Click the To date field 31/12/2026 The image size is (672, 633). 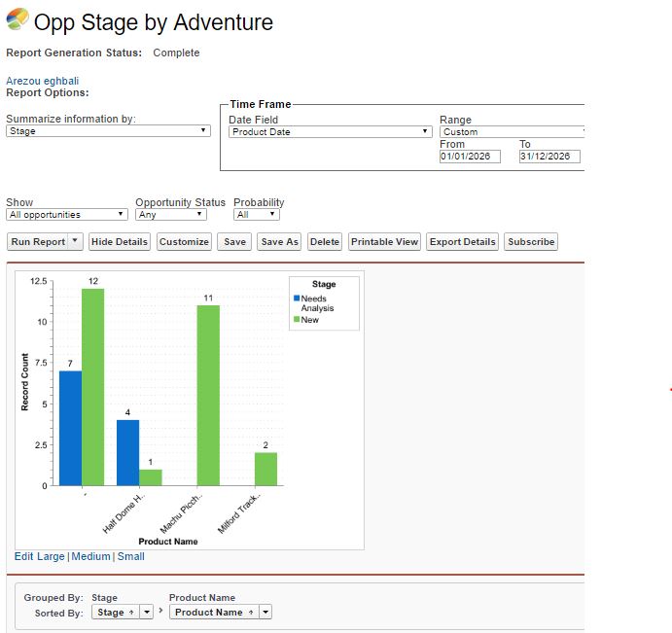[549, 156]
